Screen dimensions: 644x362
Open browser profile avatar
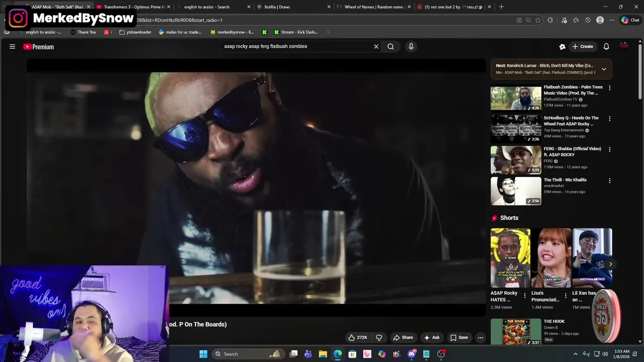pyautogui.click(x=600, y=20)
